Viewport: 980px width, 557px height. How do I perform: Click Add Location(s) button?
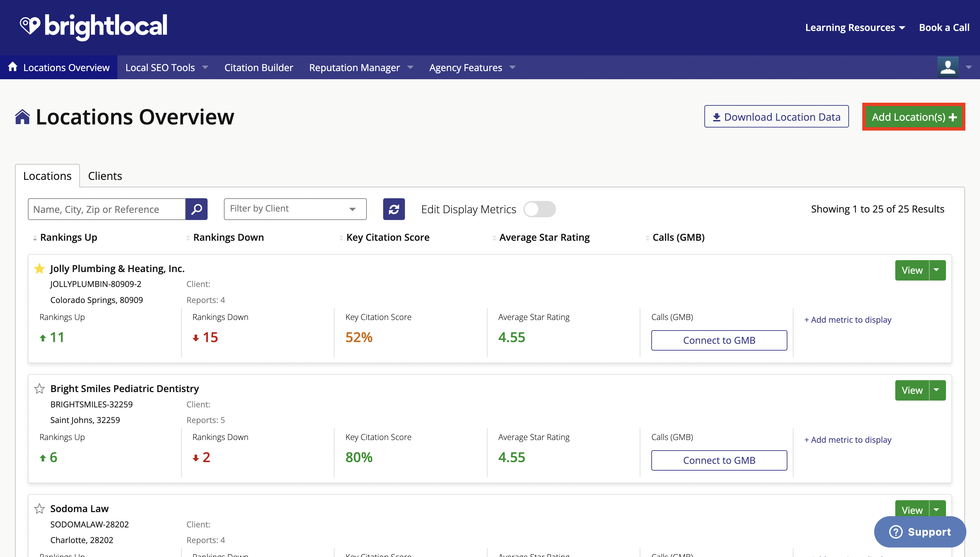tap(914, 117)
